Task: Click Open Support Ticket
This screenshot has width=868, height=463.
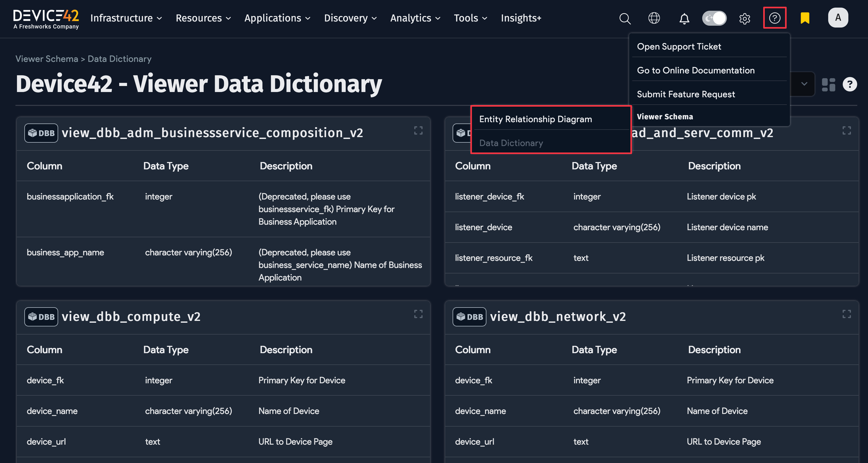Action: (679, 46)
